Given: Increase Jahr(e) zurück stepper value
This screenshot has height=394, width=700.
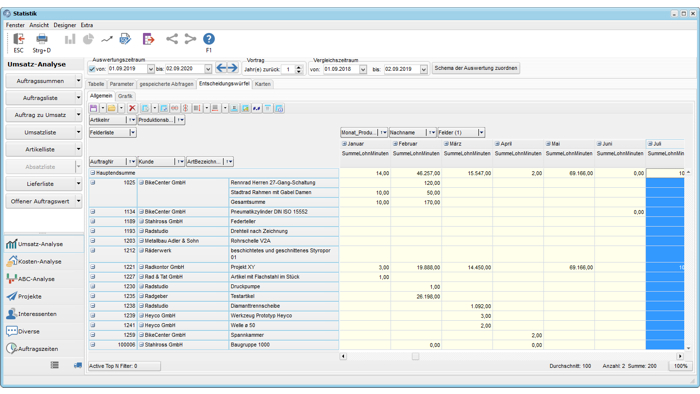Looking at the screenshot, I should point(299,67).
